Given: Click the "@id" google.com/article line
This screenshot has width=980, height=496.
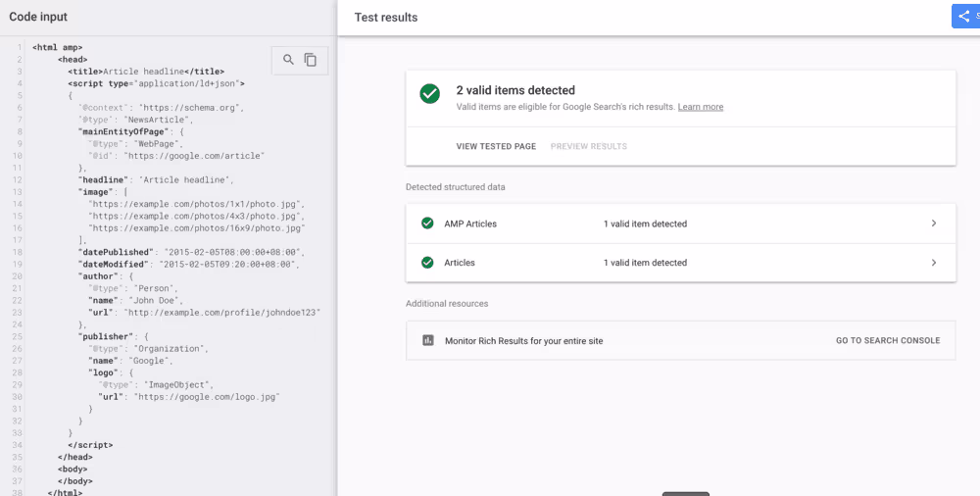Looking at the screenshot, I should tap(176, 156).
